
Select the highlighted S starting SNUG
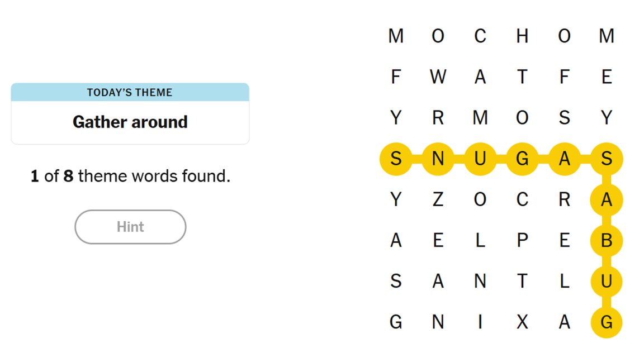pos(396,159)
